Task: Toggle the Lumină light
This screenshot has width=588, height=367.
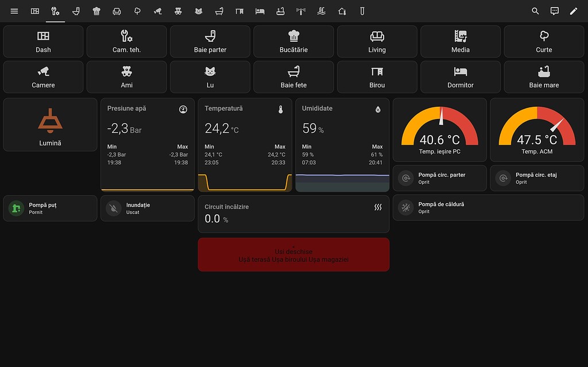Action: coord(51,125)
